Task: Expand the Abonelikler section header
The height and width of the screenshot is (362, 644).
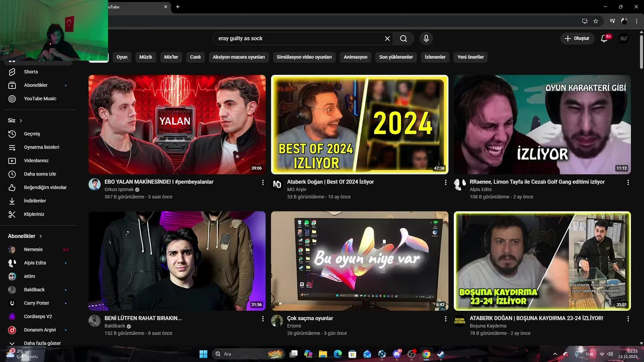Action: pyautogui.click(x=25, y=236)
